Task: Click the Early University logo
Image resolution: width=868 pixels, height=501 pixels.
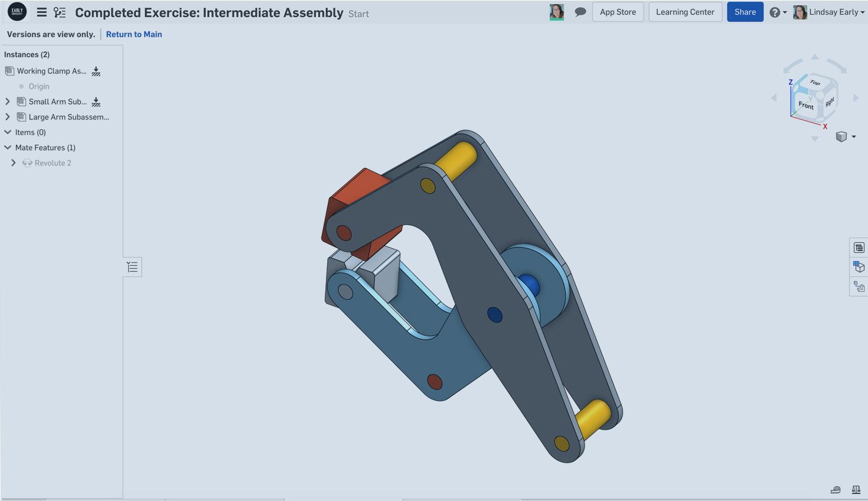Action: coord(17,12)
